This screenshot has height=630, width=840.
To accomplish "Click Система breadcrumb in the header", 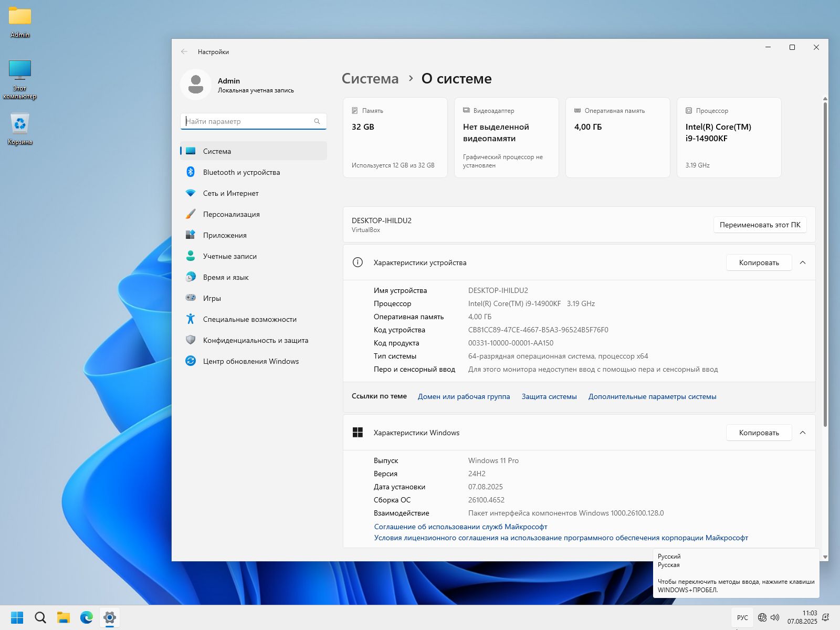I will 370,79.
